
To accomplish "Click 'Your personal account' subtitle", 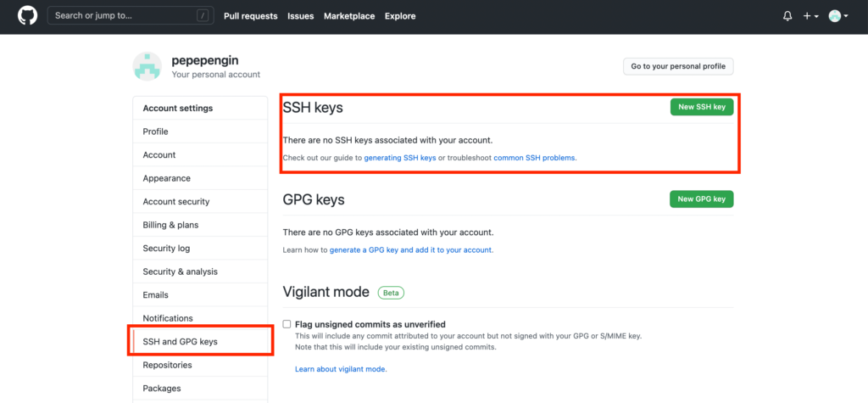I will pyautogui.click(x=216, y=75).
